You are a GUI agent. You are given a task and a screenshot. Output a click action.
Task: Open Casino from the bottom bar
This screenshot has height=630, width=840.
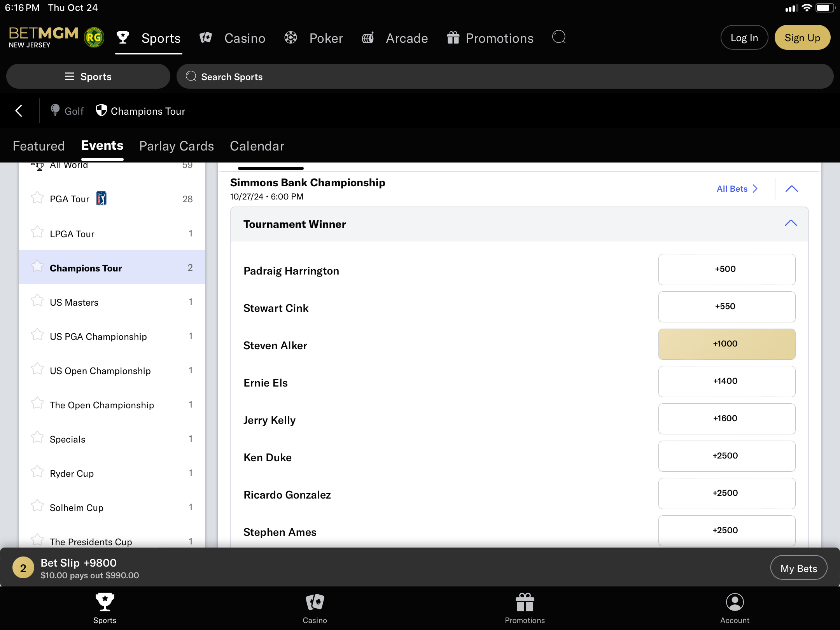click(x=315, y=608)
